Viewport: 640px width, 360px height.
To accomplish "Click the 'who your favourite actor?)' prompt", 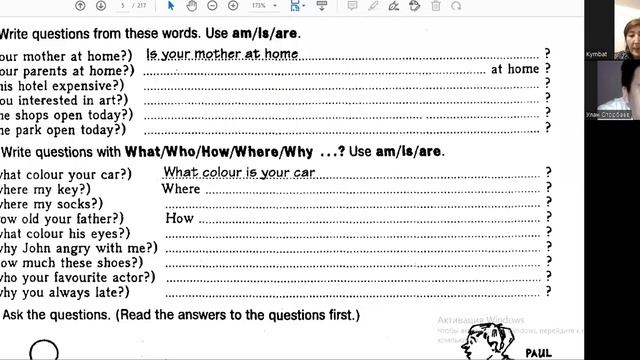I will (x=78, y=278).
